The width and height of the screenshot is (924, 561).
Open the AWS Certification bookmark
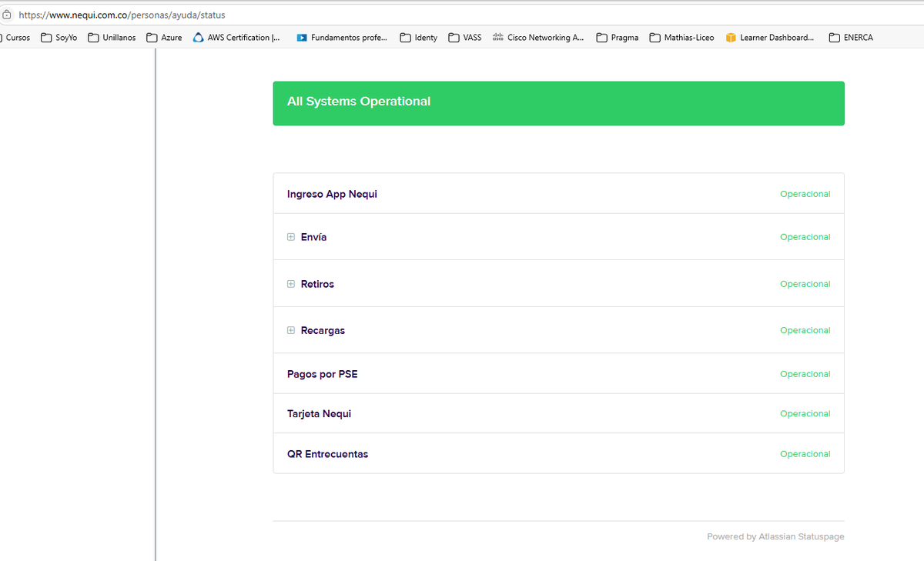tap(236, 38)
